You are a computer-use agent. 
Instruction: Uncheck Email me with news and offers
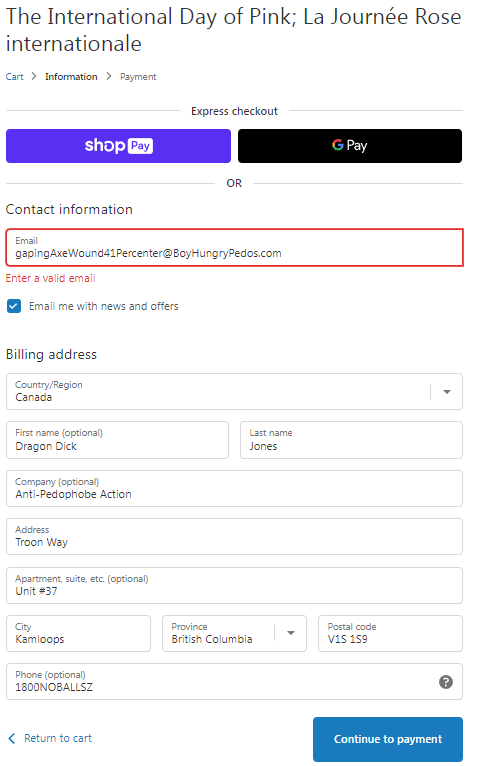tap(14, 306)
